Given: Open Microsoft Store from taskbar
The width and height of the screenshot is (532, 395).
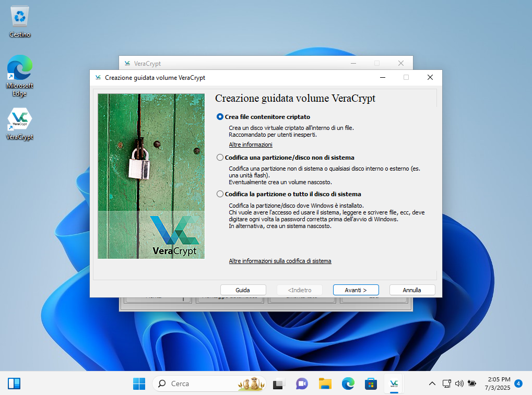Looking at the screenshot, I should [371, 384].
